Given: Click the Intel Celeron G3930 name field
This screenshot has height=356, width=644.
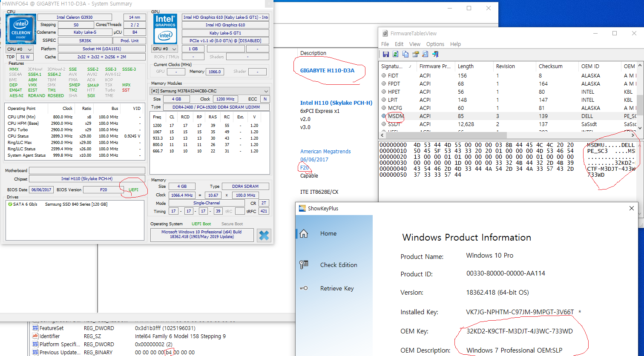Looking at the screenshot, I should [75, 17].
